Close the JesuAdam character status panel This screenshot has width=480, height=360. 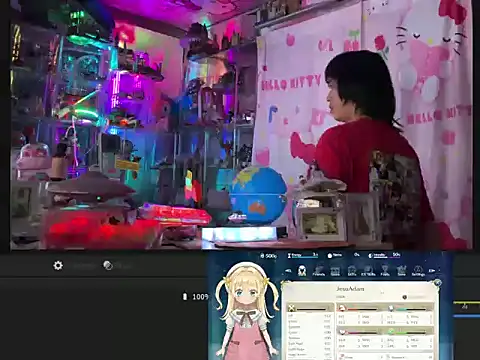tap(437, 283)
